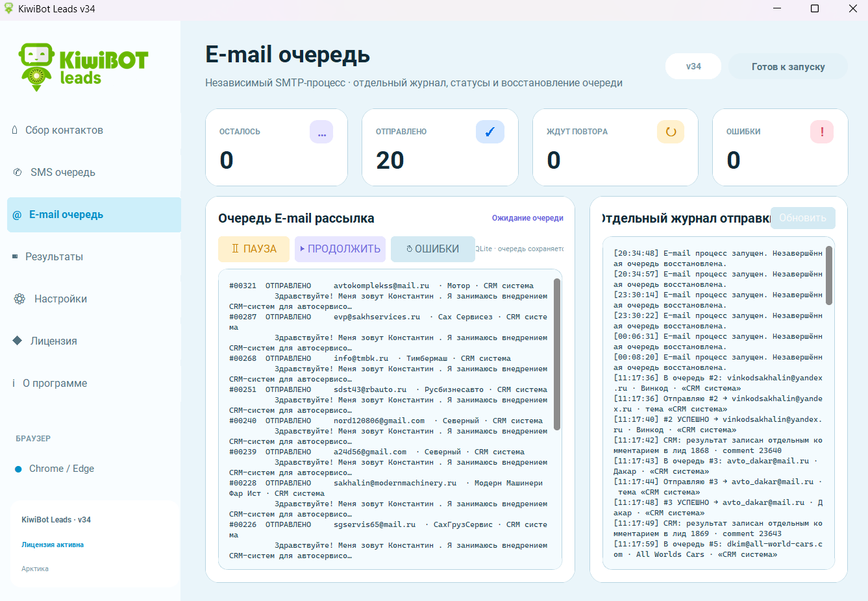Click the exclamation icon in ОШИБКИ card
Viewport: 868px width, 601px height.
822,132
